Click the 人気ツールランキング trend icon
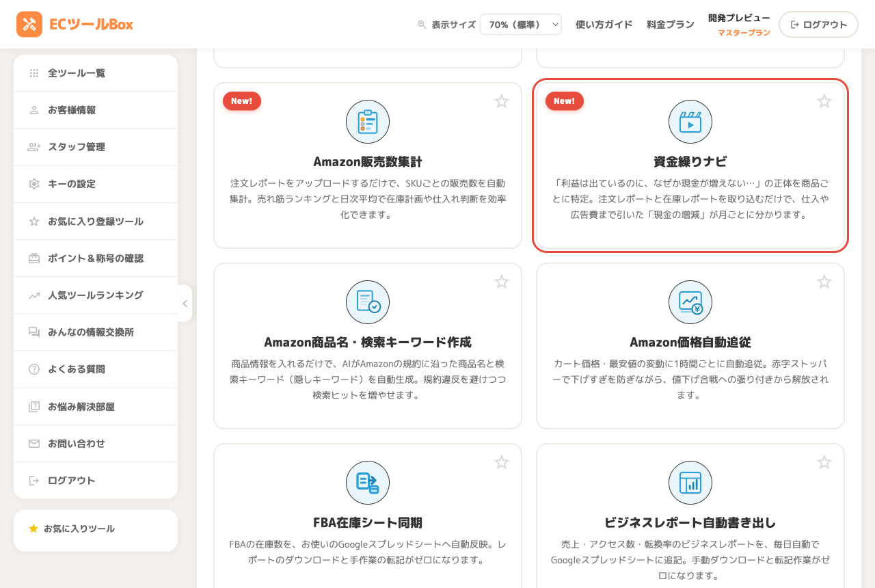Viewport: 875px width, 588px height. pos(34,295)
